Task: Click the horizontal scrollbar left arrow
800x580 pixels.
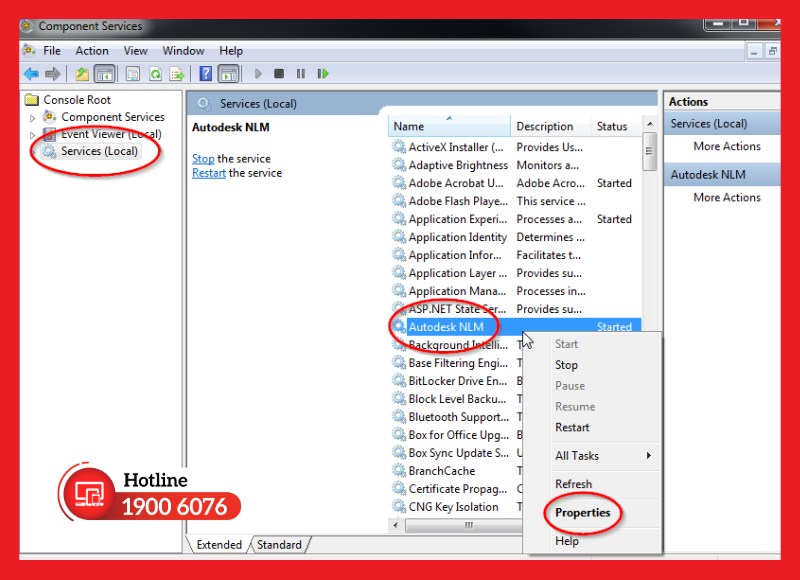Action: 395,525
